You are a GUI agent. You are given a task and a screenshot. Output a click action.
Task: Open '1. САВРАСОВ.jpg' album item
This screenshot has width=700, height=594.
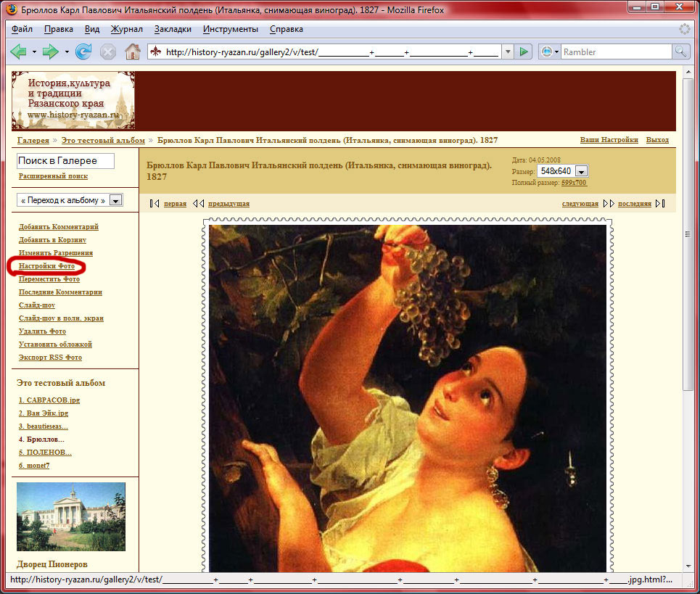pyautogui.click(x=49, y=400)
